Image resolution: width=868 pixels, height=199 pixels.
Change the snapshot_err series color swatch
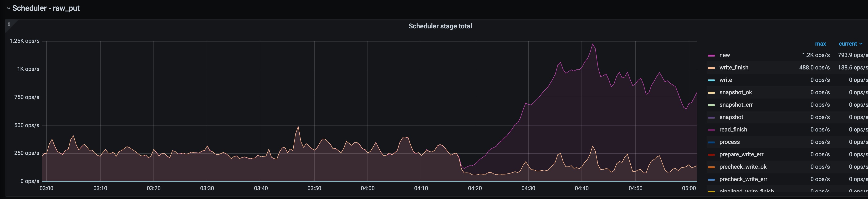tap(711, 105)
